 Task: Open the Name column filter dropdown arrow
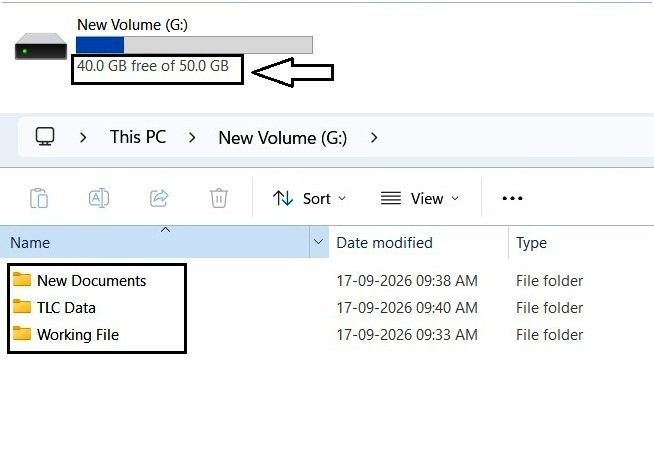tap(319, 242)
